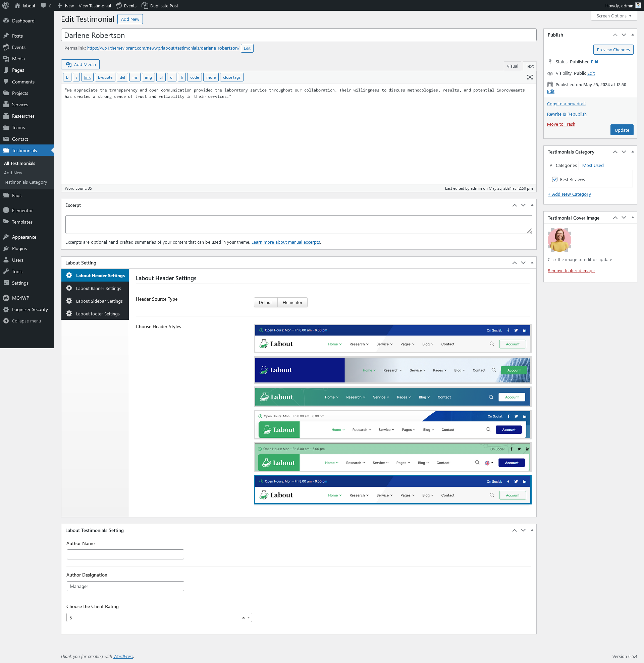Click the Collapse menu arrow icon

6,321
